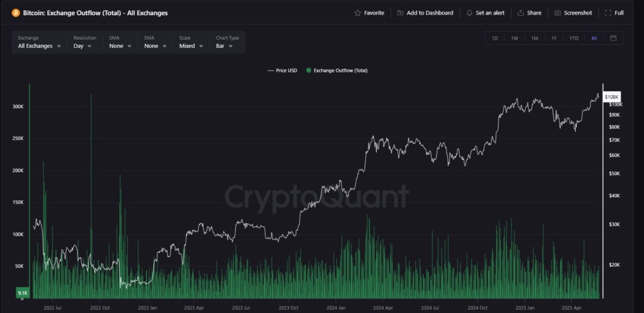Click the 300K left axis label
Viewport: 644px width, 313px height.
point(18,106)
